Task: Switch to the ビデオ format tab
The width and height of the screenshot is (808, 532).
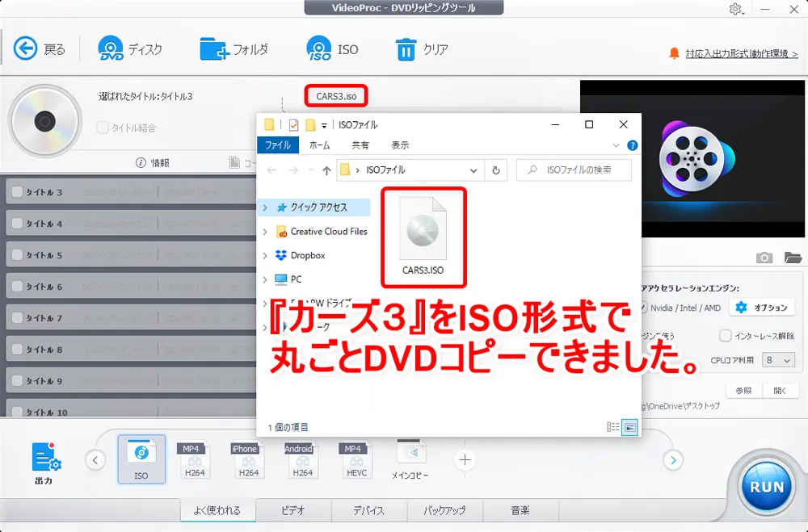Action: click(x=293, y=510)
